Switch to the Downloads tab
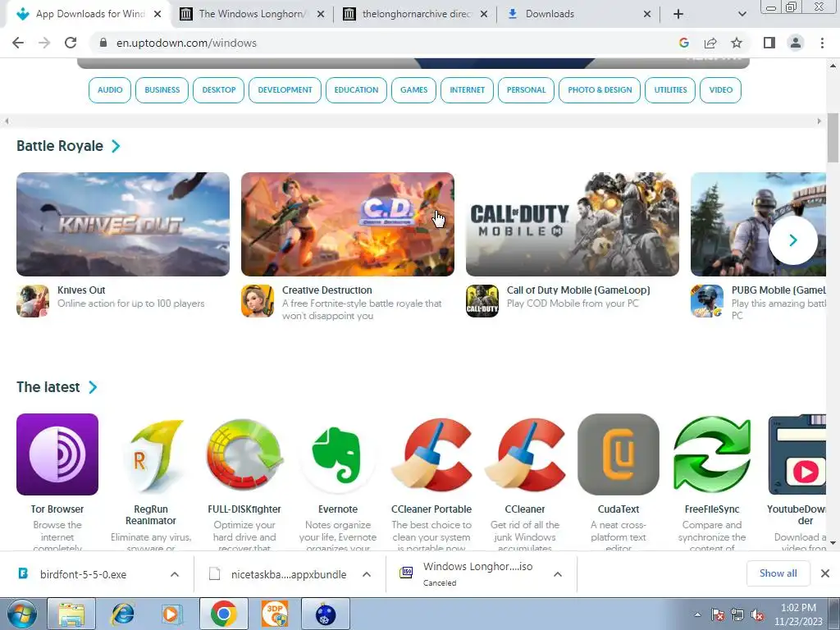This screenshot has width=840, height=630. point(578,14)
